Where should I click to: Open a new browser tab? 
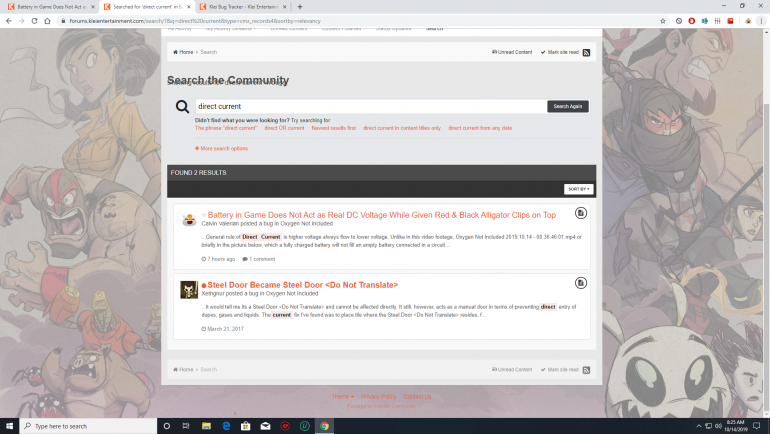pos(300,7)
